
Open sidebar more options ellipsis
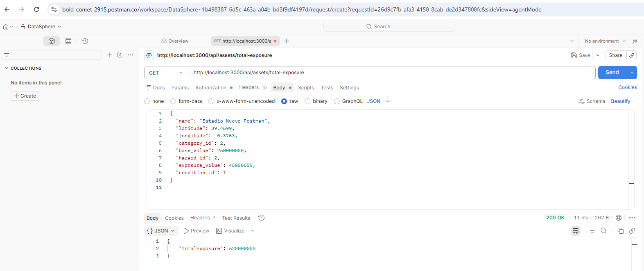coord(131,55)
